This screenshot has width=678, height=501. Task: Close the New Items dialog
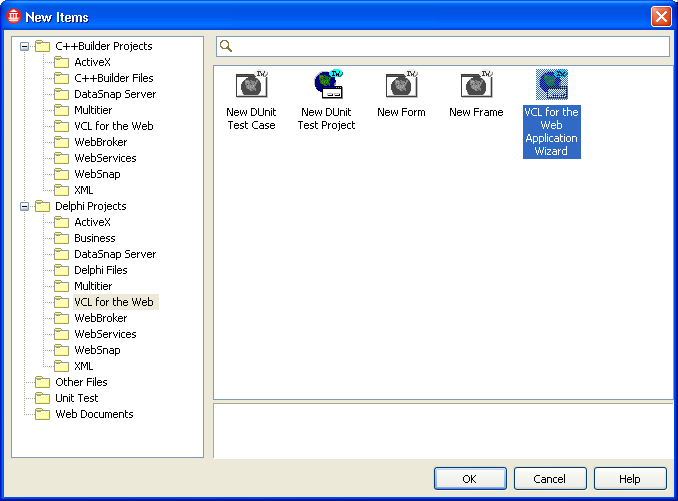coord(661,17)
